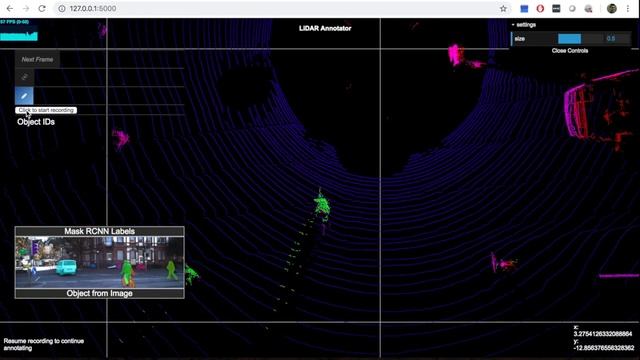This screenshot has width=640, height=360.
Task: View site information icon in address bar
Action: pos(62,9)
